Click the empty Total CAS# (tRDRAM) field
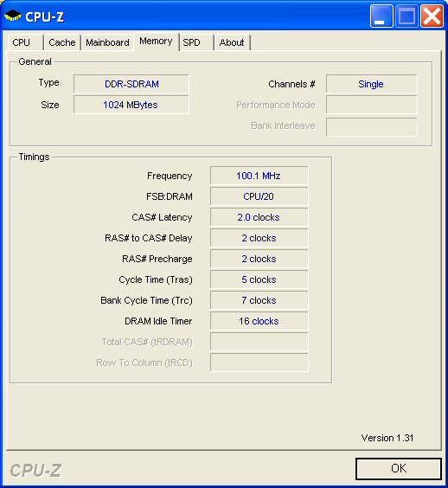 (x=259, y=342)
